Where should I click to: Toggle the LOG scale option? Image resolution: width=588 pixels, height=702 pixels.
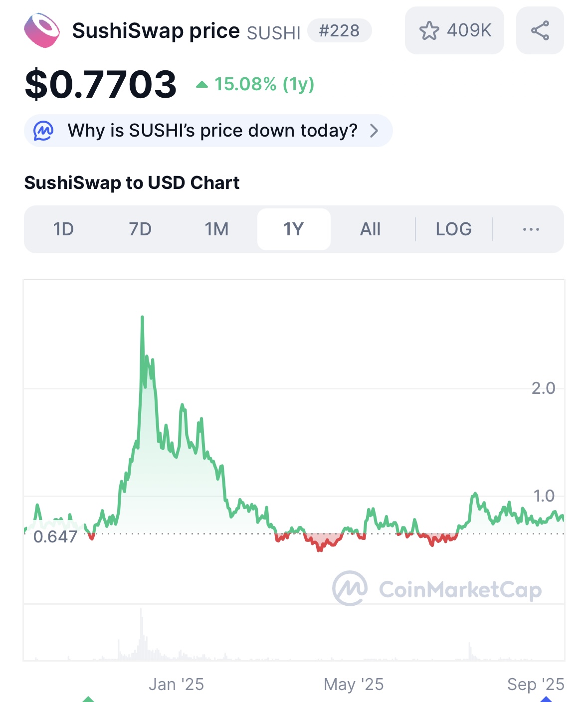pyautogui.click(x=453, y=229)
